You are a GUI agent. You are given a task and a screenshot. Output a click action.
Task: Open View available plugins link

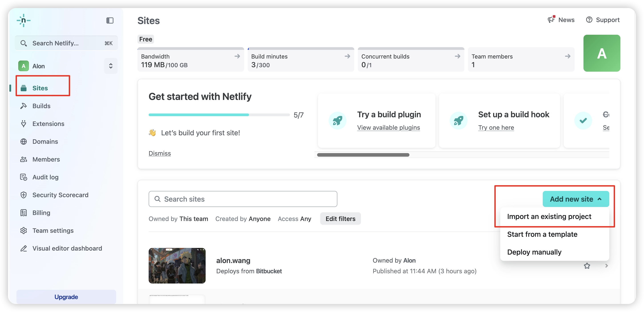pos(388,128)
